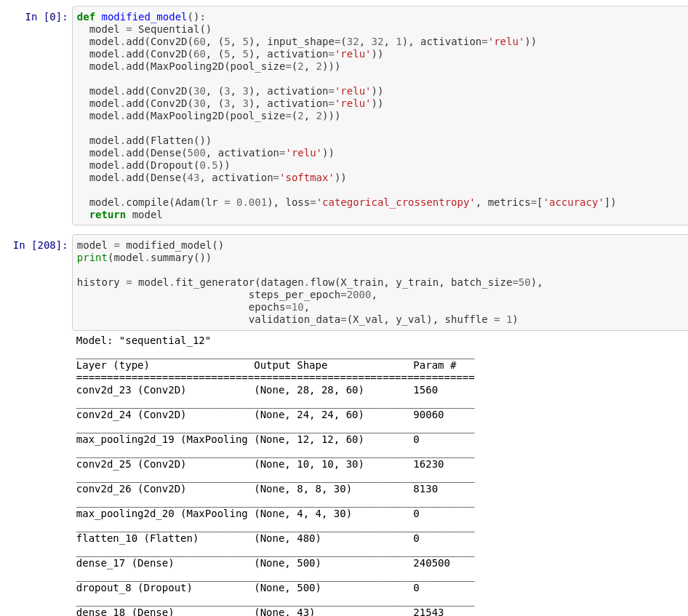Click the Dropout(0.5) line
The height and width of the screenshot is (616, 688).
tap(159, 165)
